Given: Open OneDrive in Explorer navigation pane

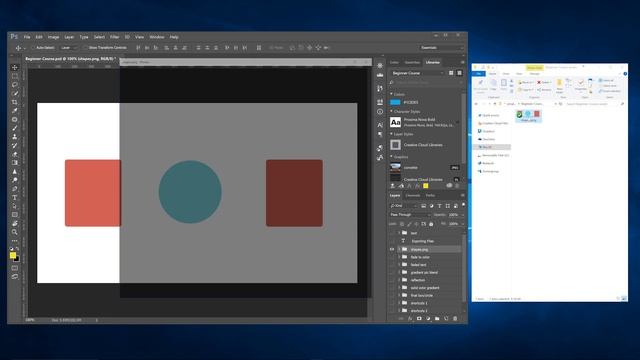Looking at the screenshot, I should click(x=486, y=139).
